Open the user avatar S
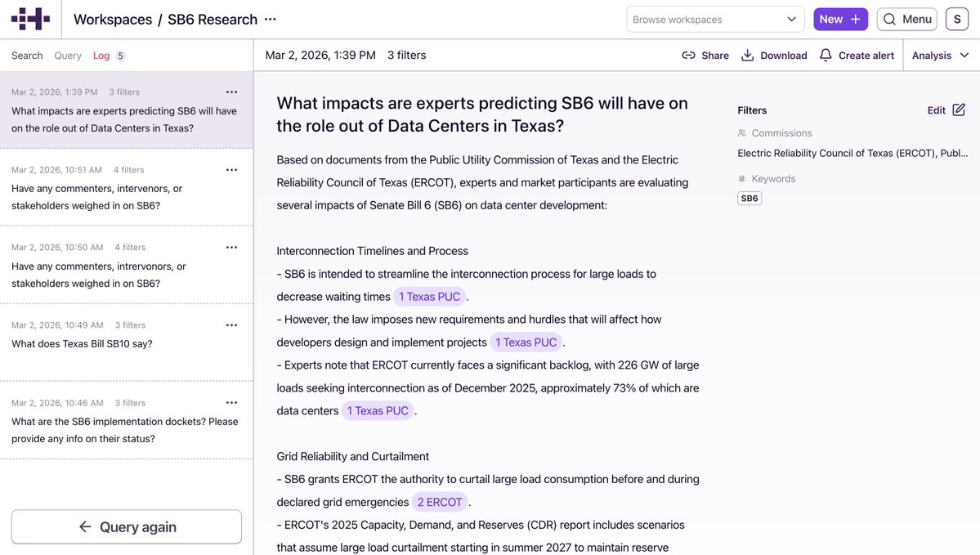The height and width of the screenshot is (555, 980). pyautogui.click(x=957, y=20)
